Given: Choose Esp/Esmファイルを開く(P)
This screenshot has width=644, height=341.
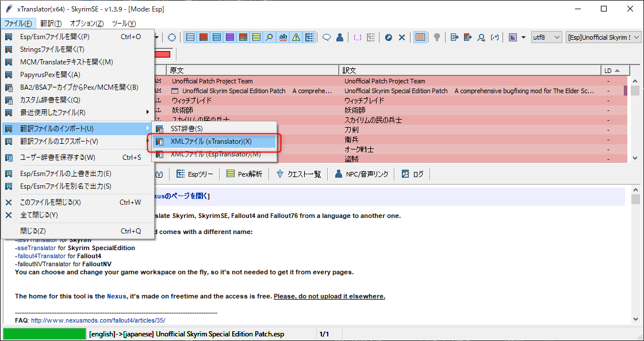Looking at the screenshot, I should coord(78,37).
